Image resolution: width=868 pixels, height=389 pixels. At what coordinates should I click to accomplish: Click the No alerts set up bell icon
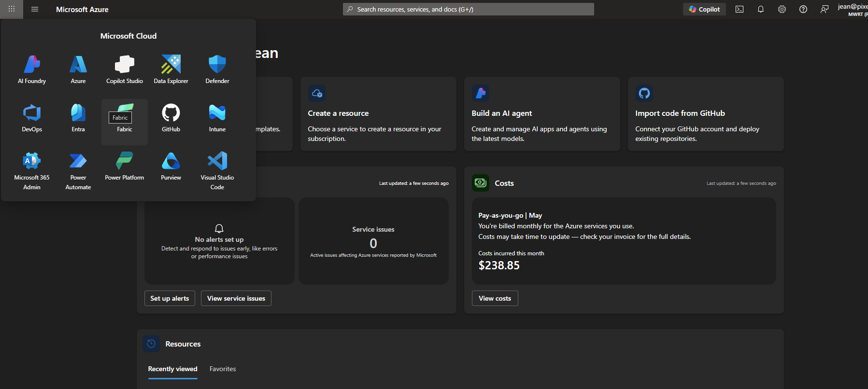point(219,228)
